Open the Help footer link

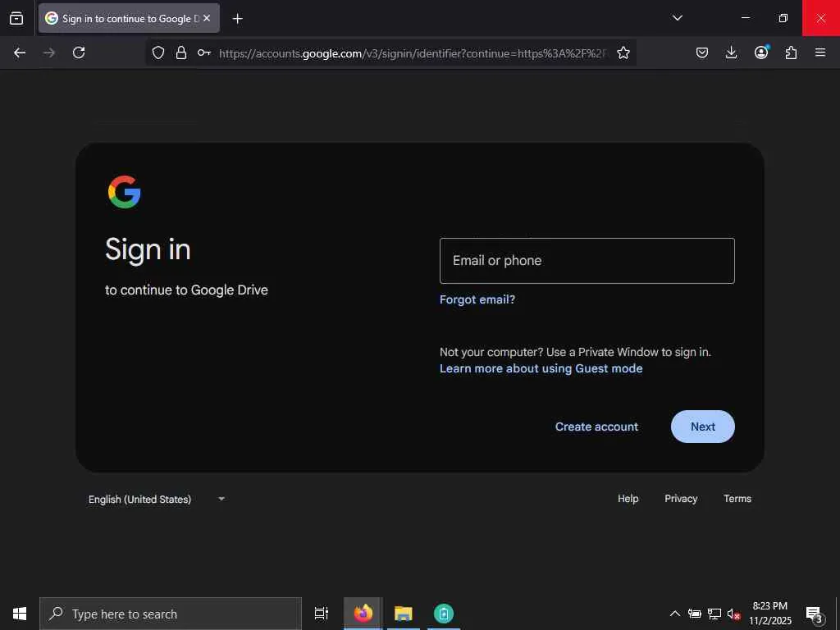point(628,499)
